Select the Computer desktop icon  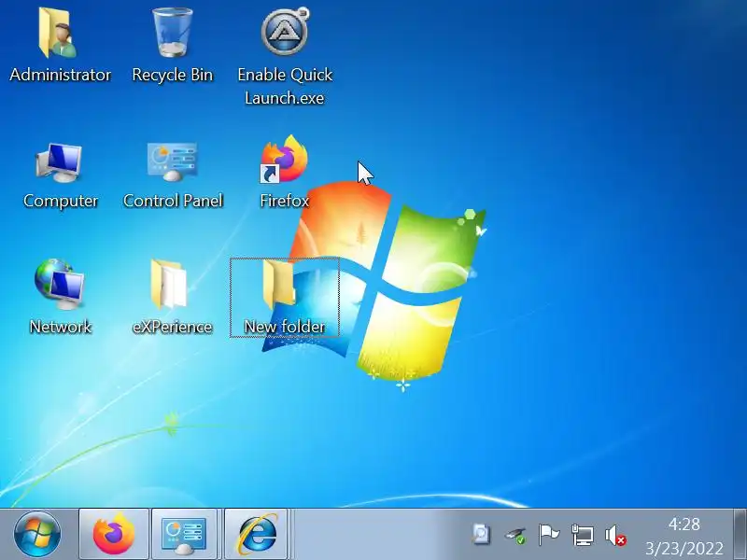[x=61, y=175]
